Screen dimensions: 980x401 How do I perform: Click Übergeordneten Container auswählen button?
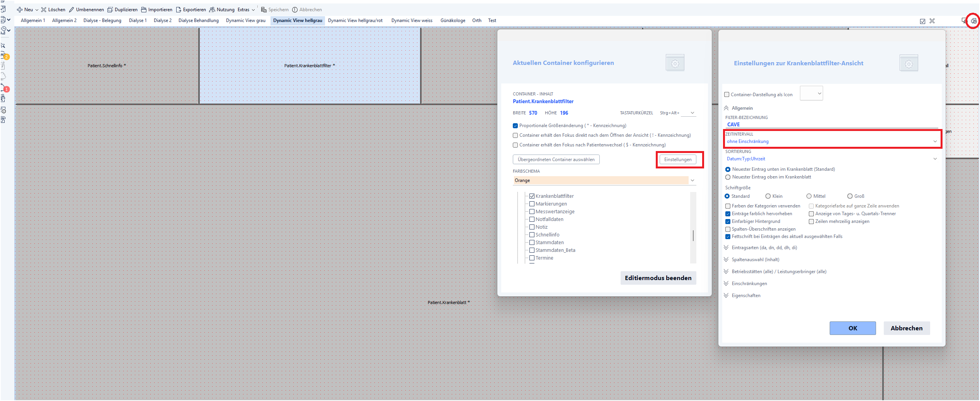click(556, 160)
